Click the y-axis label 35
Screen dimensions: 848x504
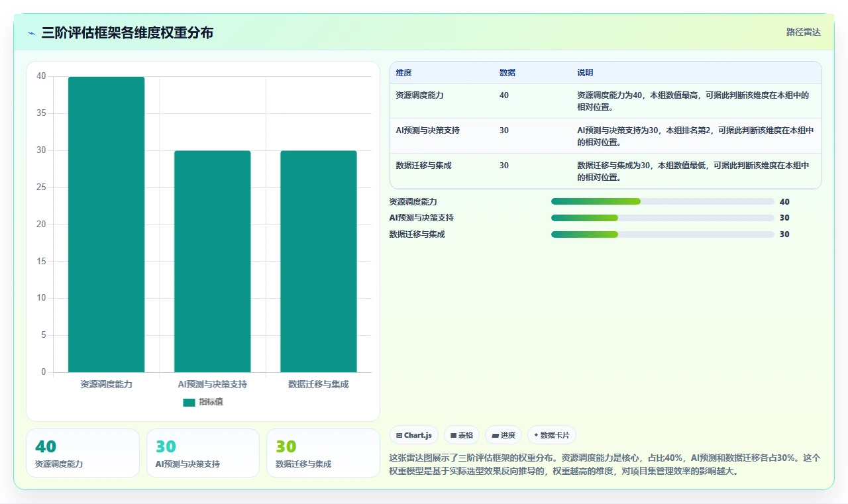[41, 113]
